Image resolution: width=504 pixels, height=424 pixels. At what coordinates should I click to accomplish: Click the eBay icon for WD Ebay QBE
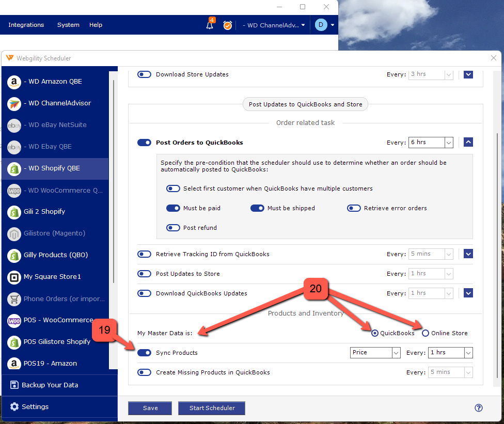click(x=14, y=147)
